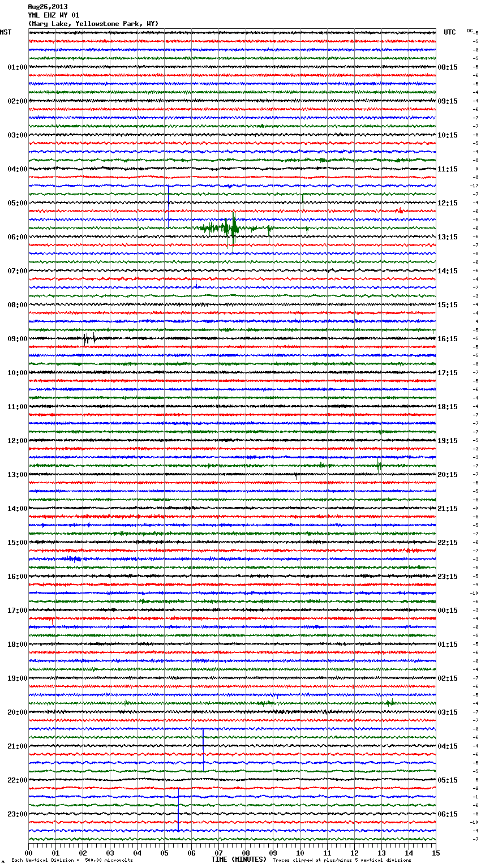481x868 pixels.
Task: Click minute tick label 03 on axis
Action: (x=110, y=853)
